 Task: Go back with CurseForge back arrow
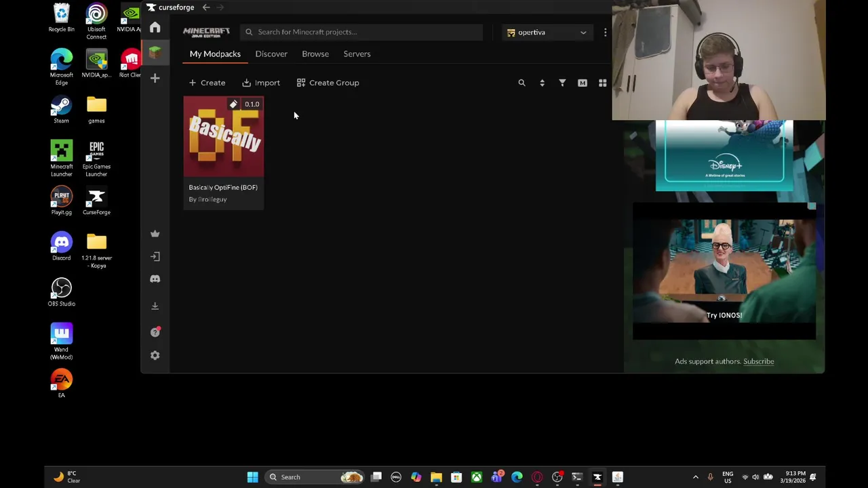(206, 7)
